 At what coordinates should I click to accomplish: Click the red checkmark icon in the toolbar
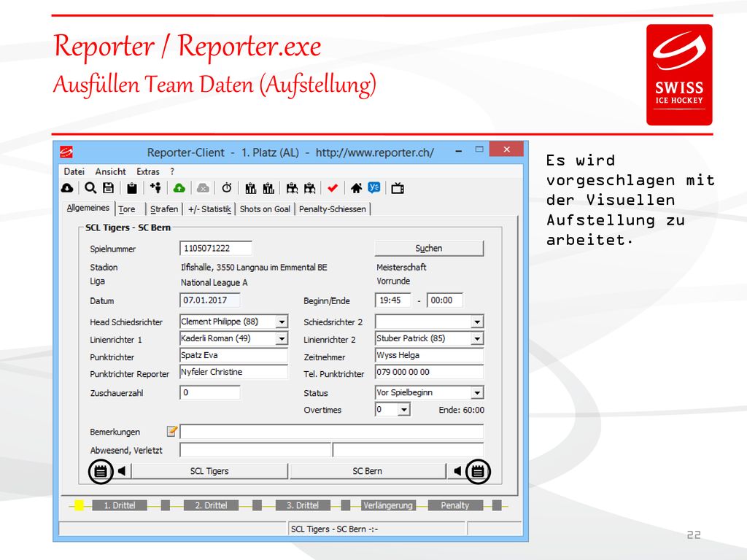[333, 189]
